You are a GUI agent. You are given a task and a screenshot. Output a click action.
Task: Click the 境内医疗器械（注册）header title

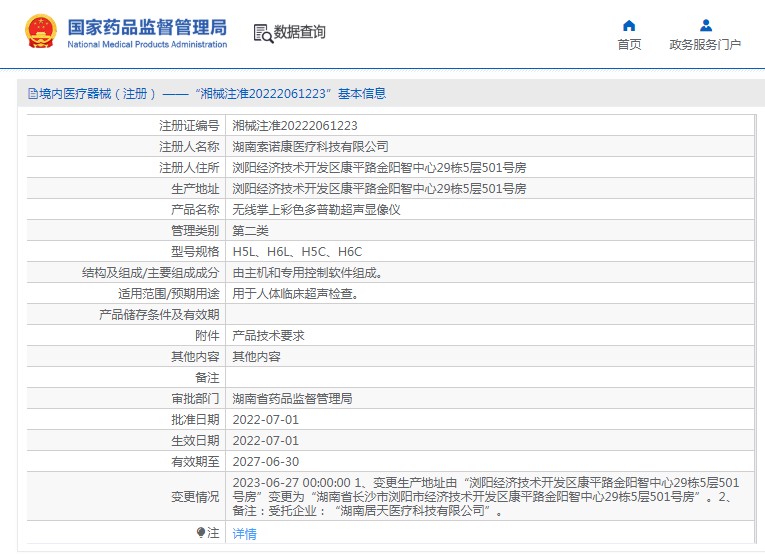pos(98,94)
